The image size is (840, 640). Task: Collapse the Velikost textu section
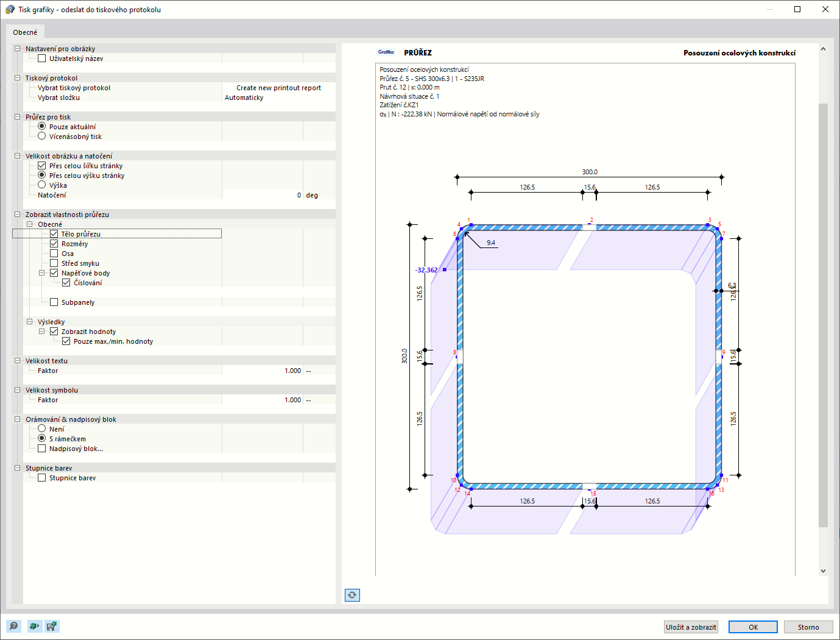(x=18, y=361)
